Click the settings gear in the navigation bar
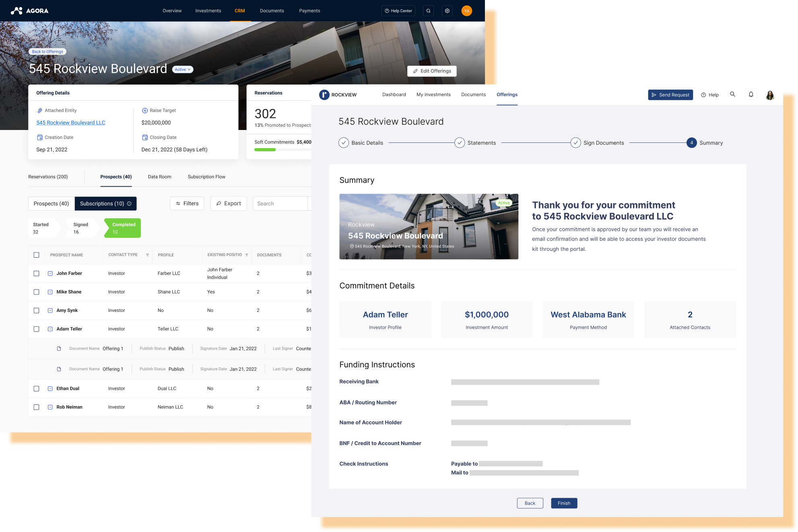 click(447, 11)
